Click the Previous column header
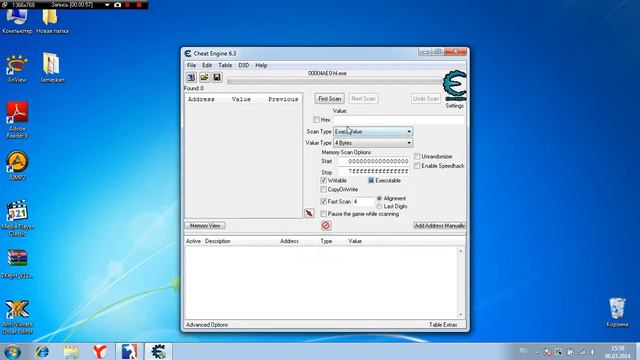This screenshot has height=360, width=640. pos(283,99)
